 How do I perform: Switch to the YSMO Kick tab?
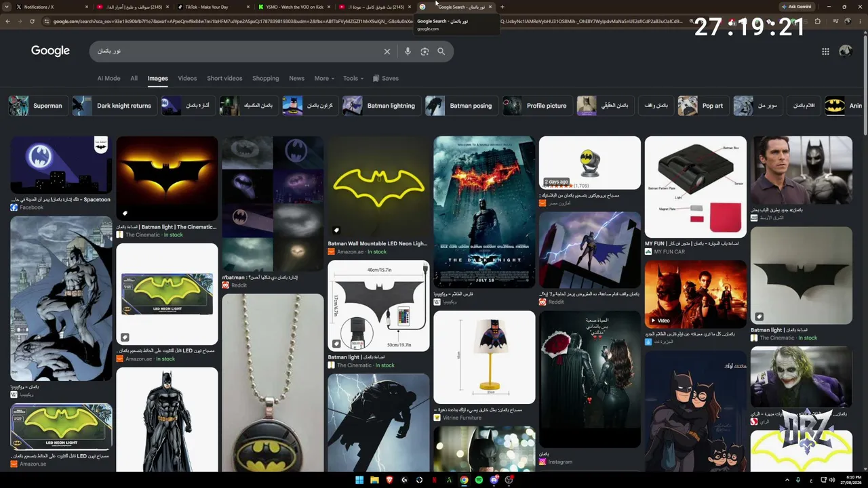click(x=293, y=7)
